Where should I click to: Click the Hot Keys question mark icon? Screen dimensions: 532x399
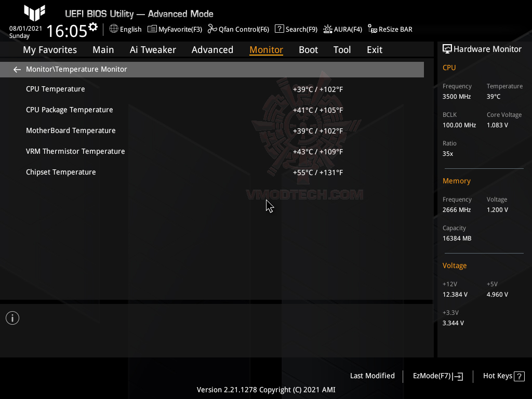click(519, 376)
